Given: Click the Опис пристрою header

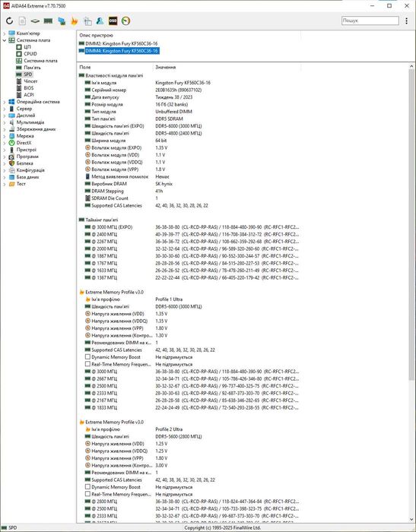Looking at the screenshot, I should pos(96,35).
